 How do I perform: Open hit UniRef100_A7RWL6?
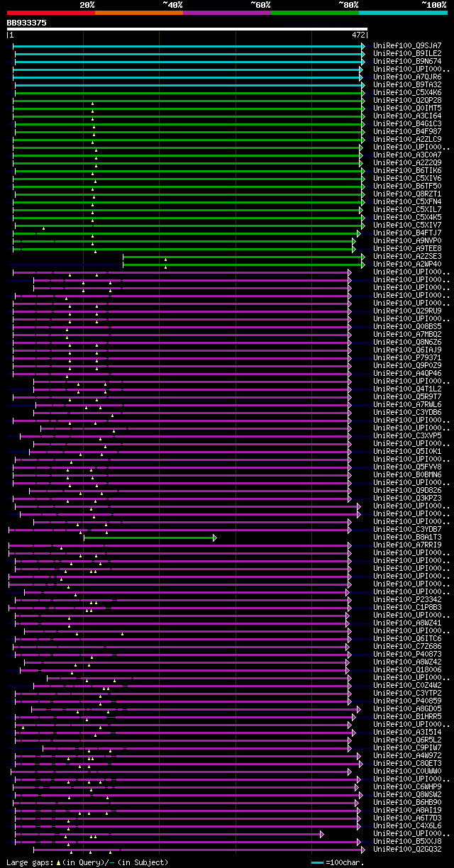407,405
